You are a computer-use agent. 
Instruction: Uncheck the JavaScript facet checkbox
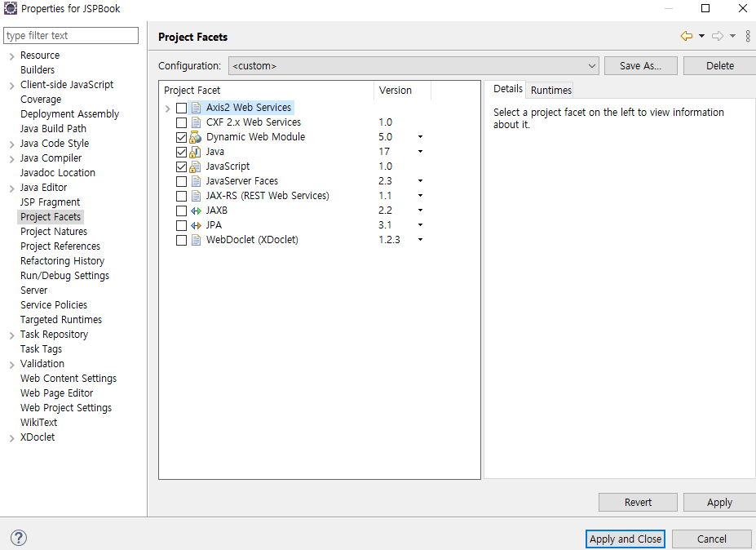click(181, 167)
